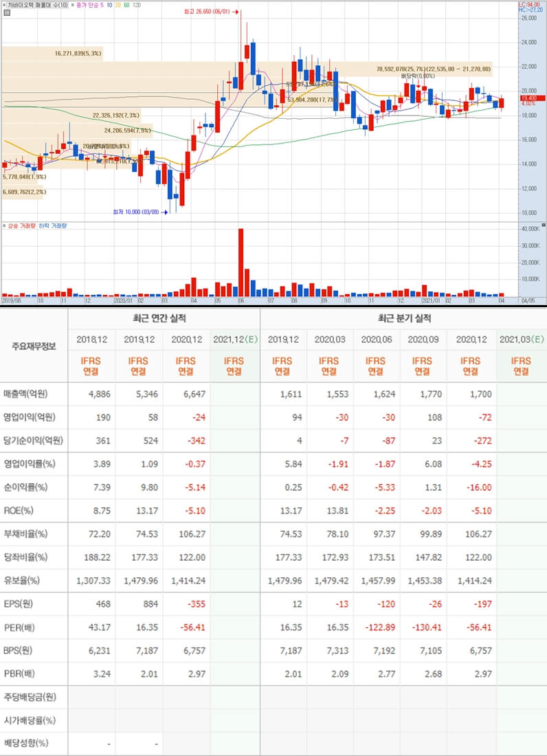
Task: Click the annual '2018.12' column header
Action: (x=91, y=340)
